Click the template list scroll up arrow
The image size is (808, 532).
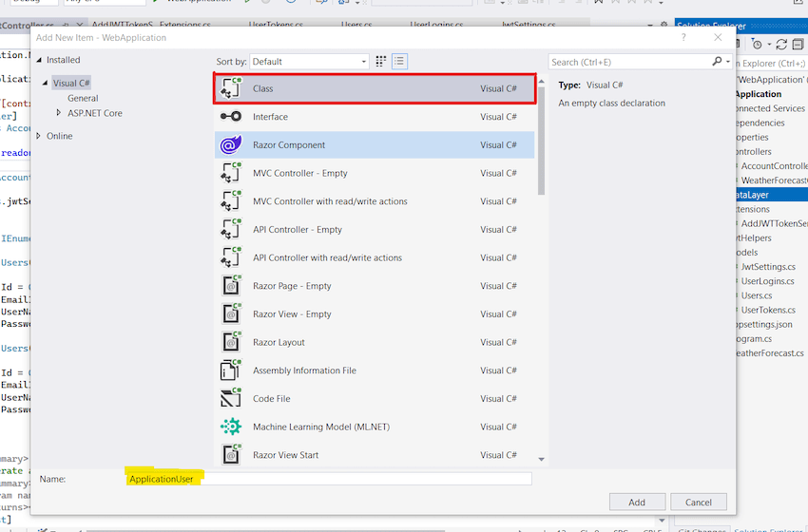541,82
